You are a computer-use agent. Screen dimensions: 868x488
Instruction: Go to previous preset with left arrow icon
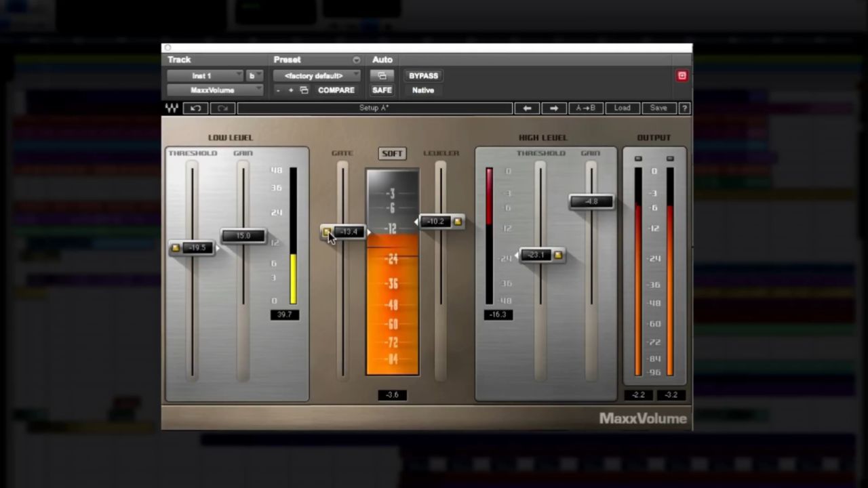(527, 108)
